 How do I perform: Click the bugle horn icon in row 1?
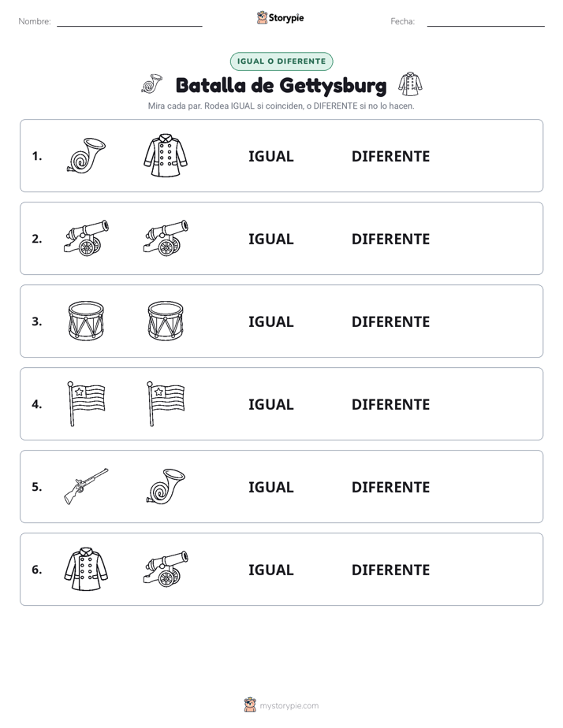[x=87, y=155]
